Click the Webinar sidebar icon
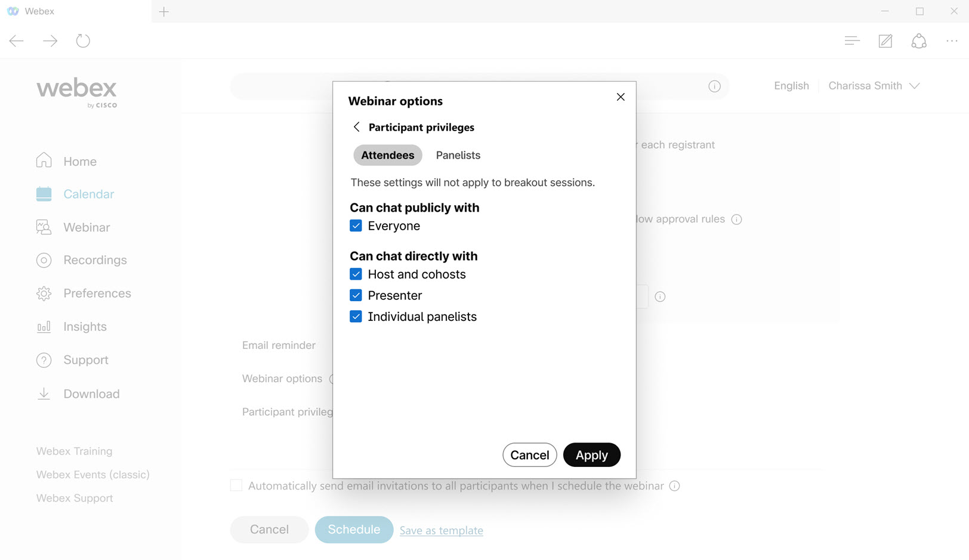Screen dimensions: 969x560 pyautogui.click(x=44, y=227)
